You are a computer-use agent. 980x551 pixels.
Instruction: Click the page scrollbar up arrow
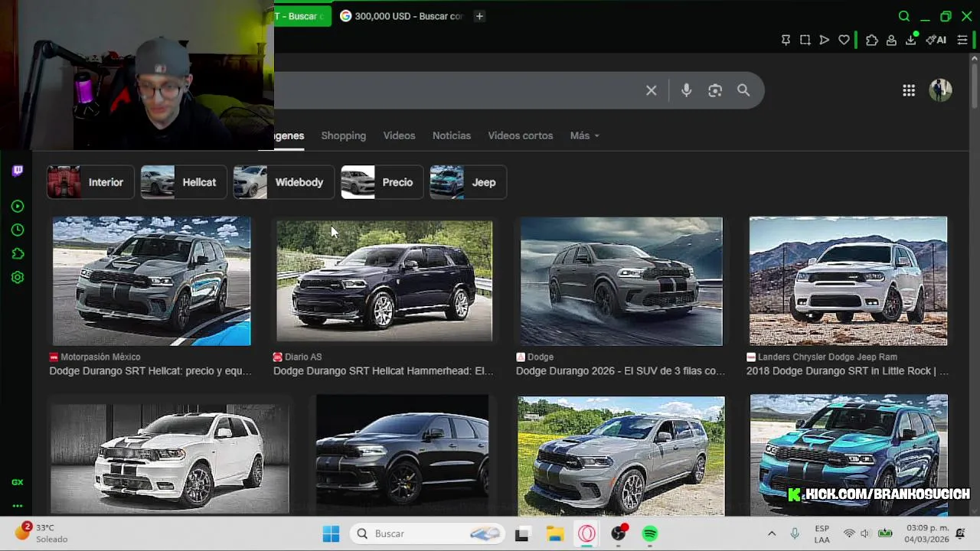(975, 60)
